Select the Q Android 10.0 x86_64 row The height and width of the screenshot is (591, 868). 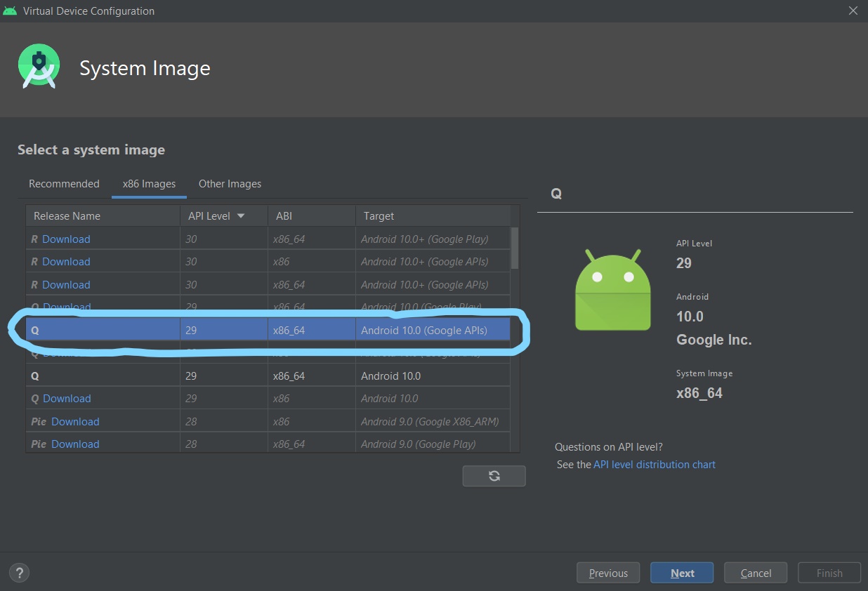(x=211, y=376)
